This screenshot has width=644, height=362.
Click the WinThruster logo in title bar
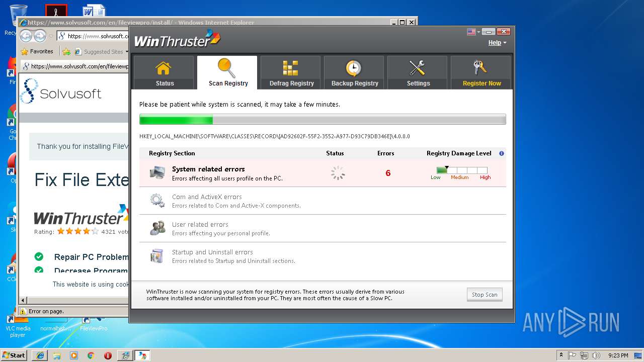coord(177,39)
